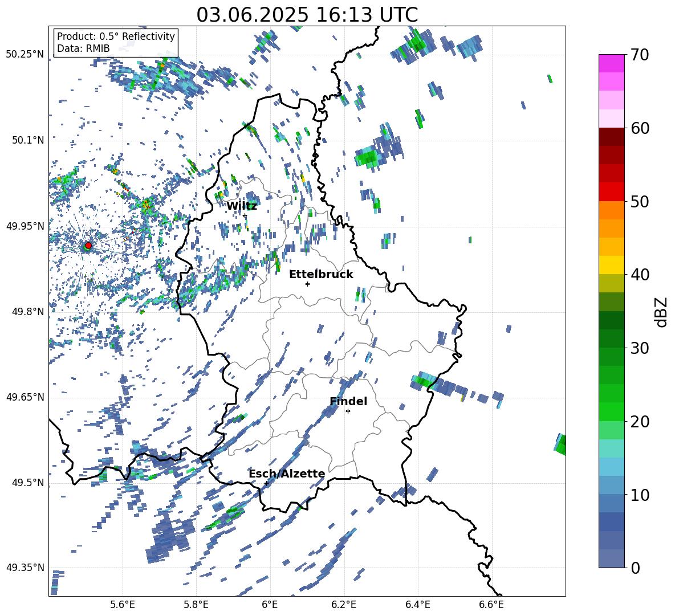Click the 20 colorbar tick label
The height and width of the screenshot is (616, 675).
point(640,421)
